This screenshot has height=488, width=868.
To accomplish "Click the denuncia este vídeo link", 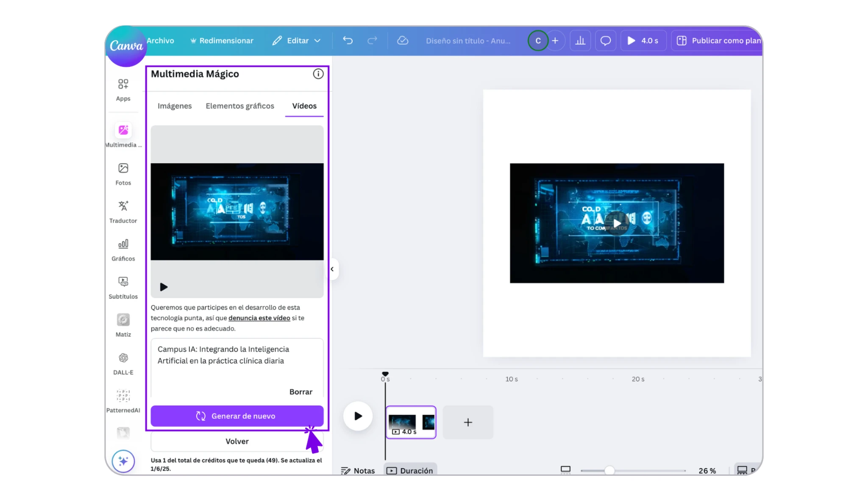I will pyautogui.click(x=259, y=318).
